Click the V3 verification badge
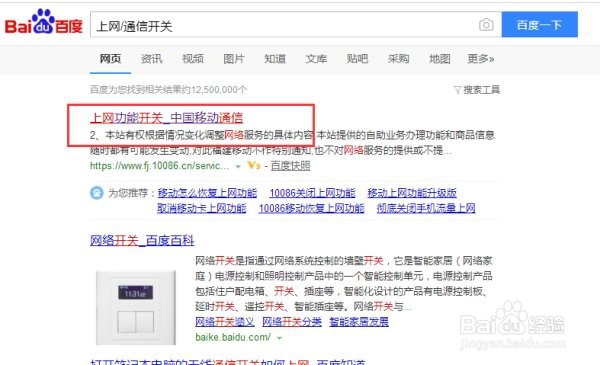Screen dimensions: 600x365 coord(254,166)
